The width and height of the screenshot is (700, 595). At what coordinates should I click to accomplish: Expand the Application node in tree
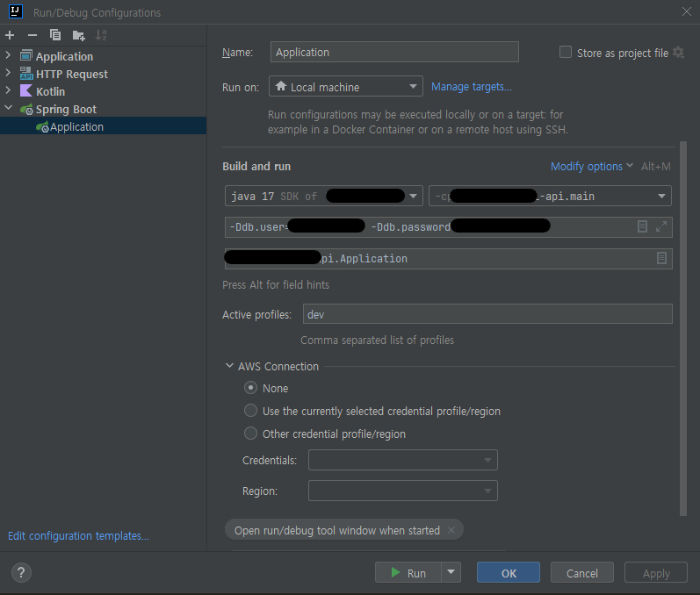click(8, 55)
